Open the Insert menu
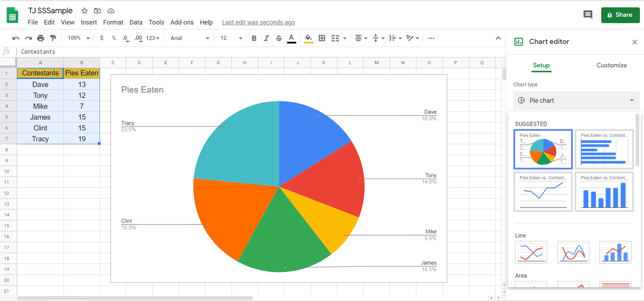This screenshot has width=644, height=301. 89,22
